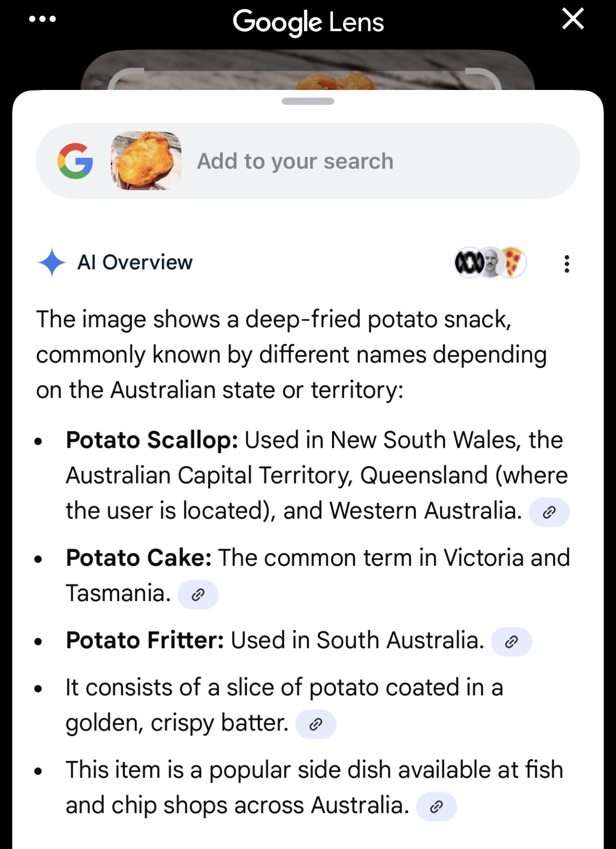Open source link after Potato Scallop bullet
The width and height of the screenshot is (616, 849).
point(549,512)
